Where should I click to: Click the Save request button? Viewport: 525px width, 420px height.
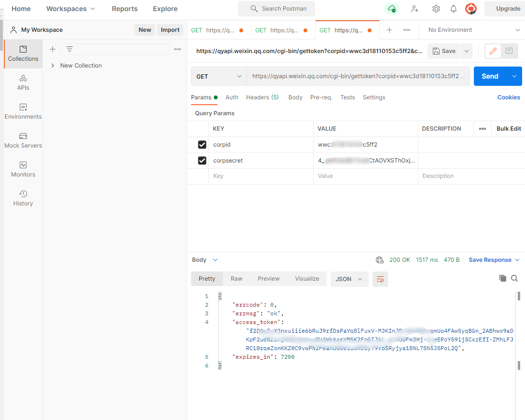[444, 51]
